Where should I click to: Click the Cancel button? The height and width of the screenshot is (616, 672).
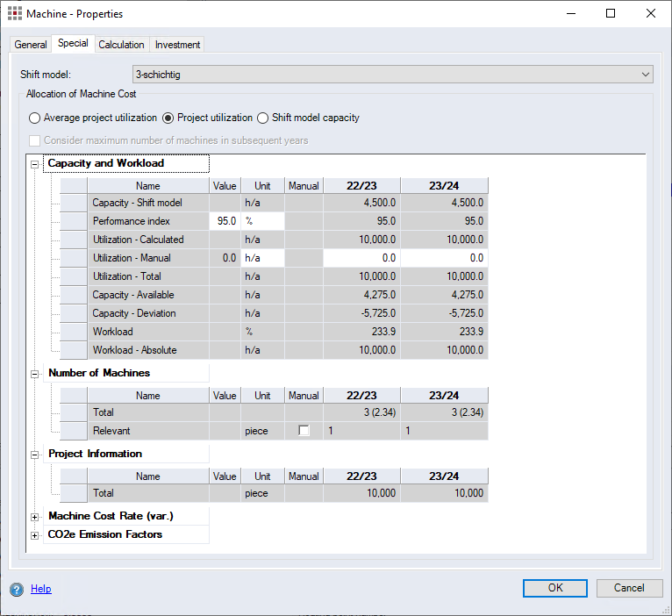click(x=629, y=588)
